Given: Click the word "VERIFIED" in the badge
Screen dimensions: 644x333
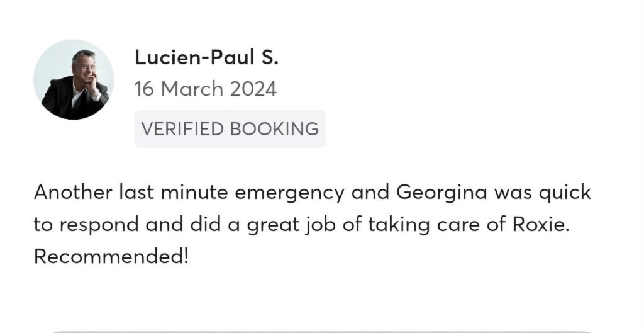Looking at the screenshot, I should 182,129.
